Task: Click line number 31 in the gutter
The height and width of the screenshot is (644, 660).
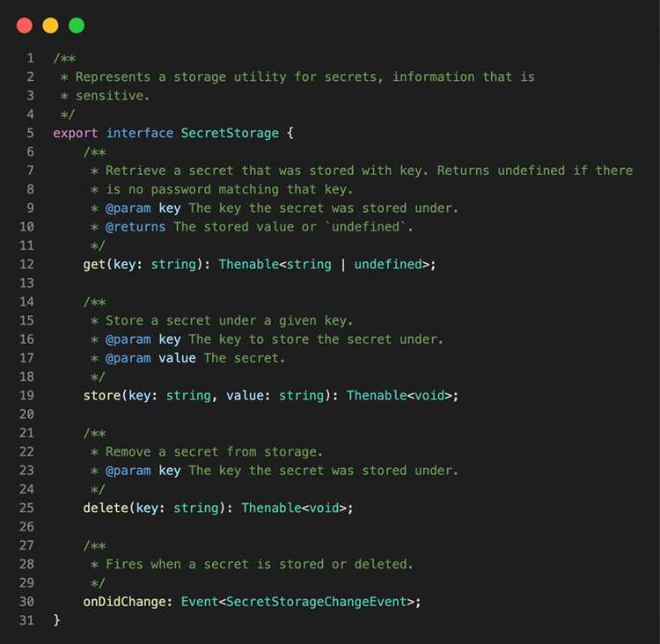Action: (x=26, y=621)
